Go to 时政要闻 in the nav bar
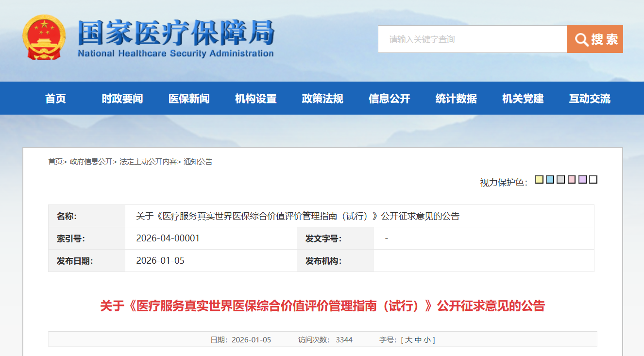Viewport: 644px width, 356px height. pos(122,99)
